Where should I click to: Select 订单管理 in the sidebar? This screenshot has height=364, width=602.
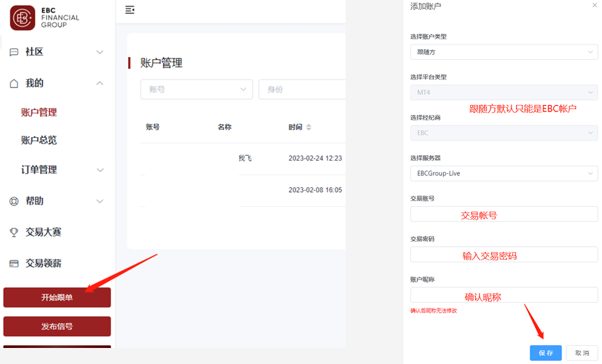(39, 170)
